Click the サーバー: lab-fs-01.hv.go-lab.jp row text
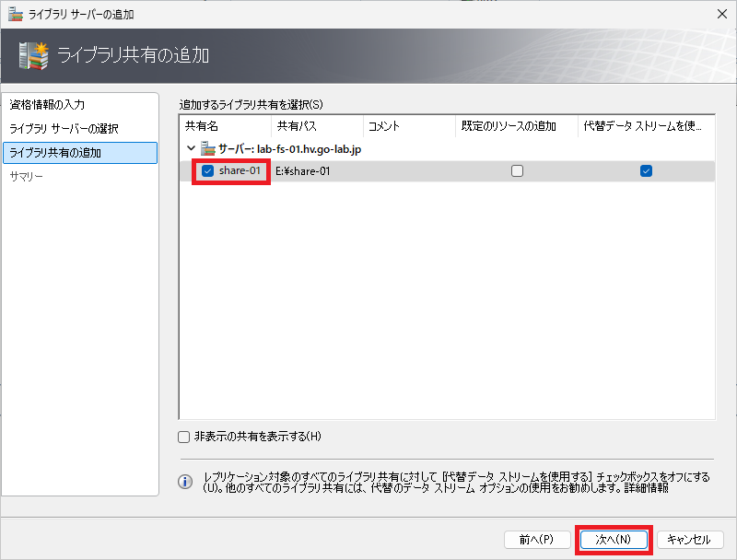The width and height of the screenshot is (737, 560). click(289, 149)
